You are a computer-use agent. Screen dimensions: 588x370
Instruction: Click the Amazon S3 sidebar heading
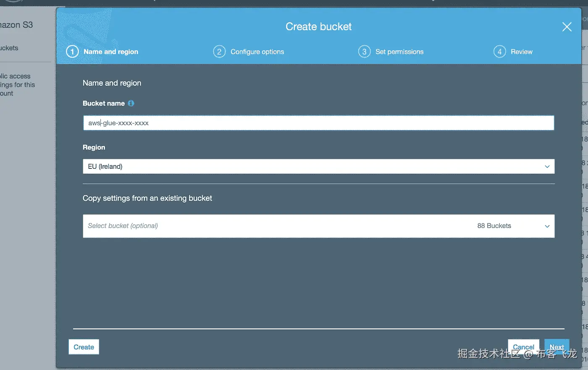(16, 25)
